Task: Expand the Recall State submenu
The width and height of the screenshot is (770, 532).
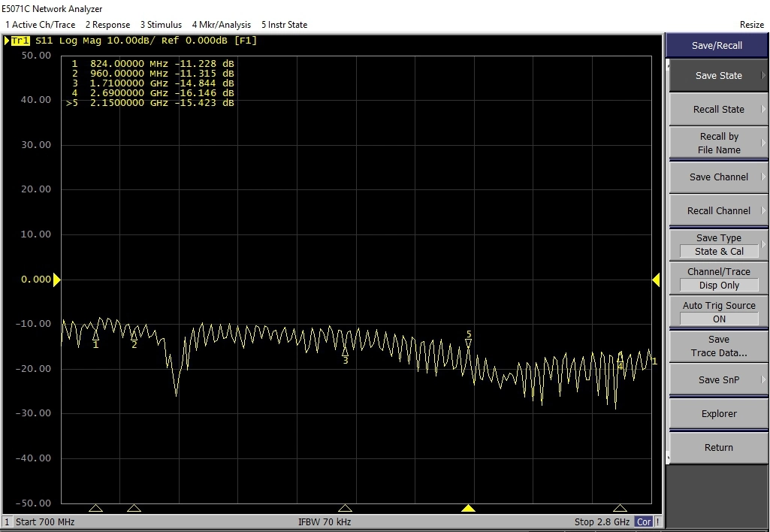Action: tap(718, 110)
